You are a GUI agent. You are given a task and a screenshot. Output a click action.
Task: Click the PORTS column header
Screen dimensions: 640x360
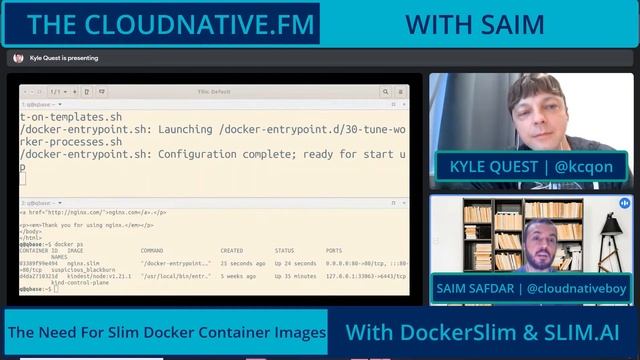coord(334,251)
